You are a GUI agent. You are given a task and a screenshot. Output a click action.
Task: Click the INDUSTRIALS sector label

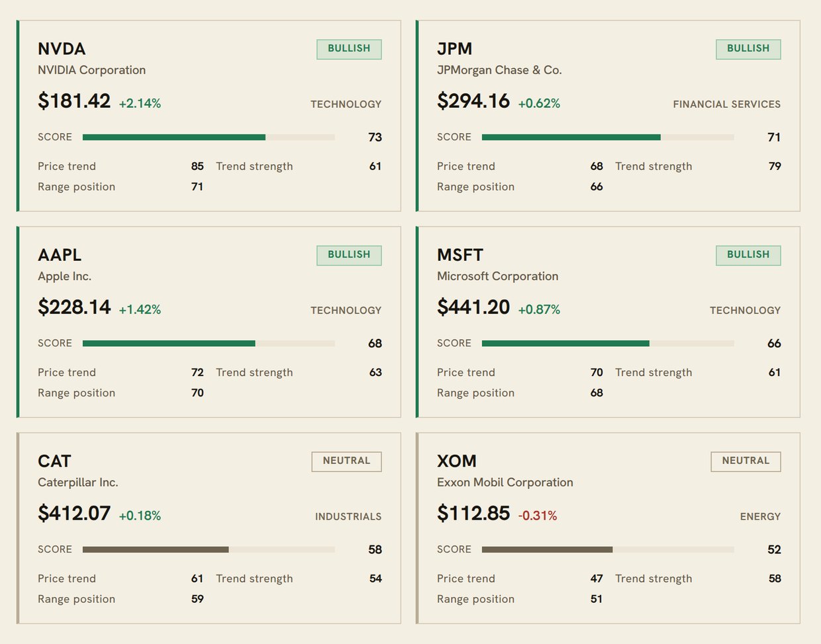pos(348,517)
